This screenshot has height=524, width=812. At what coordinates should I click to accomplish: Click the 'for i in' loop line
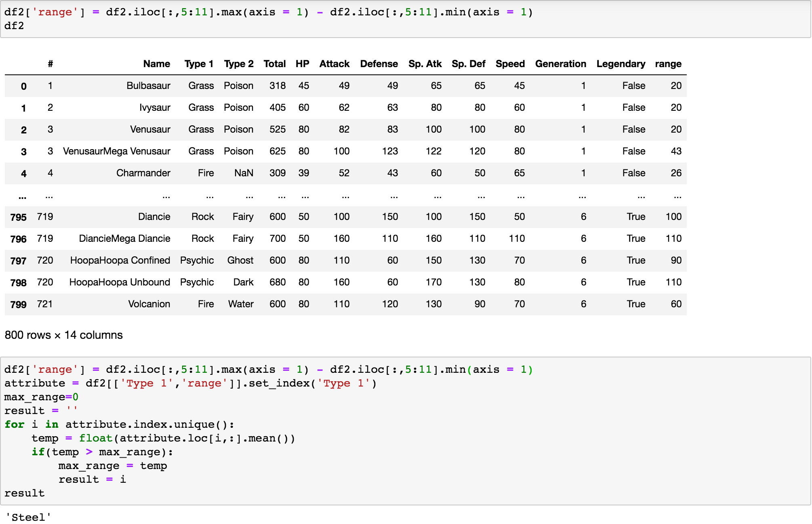[119, 425]
